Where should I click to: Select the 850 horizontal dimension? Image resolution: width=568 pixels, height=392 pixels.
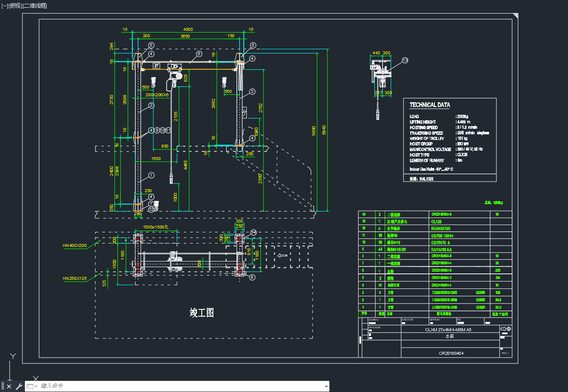(165, 146)
